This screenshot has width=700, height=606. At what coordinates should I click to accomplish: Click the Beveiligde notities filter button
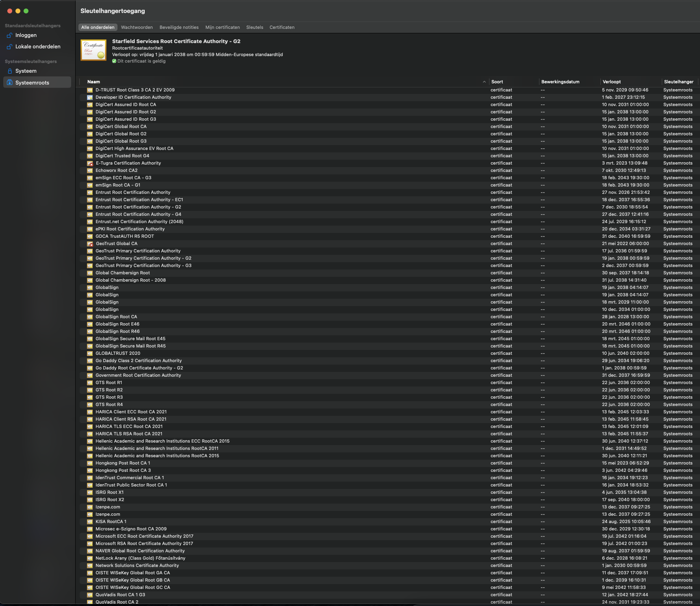pyautogui.click(x=179, y=27)
